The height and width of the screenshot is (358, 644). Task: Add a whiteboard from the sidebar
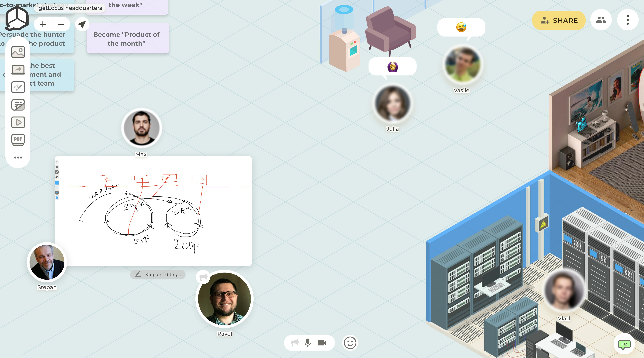pos(18,87)
